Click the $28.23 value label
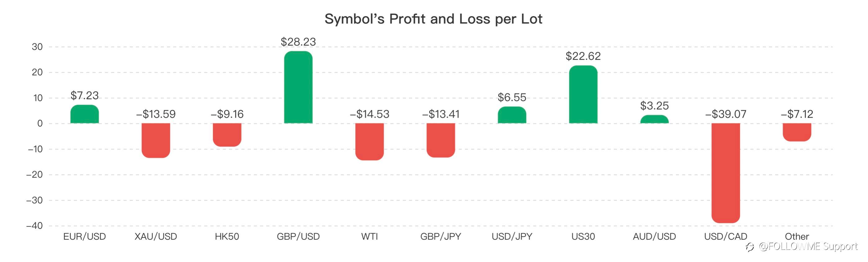 (x=298, y=42)
